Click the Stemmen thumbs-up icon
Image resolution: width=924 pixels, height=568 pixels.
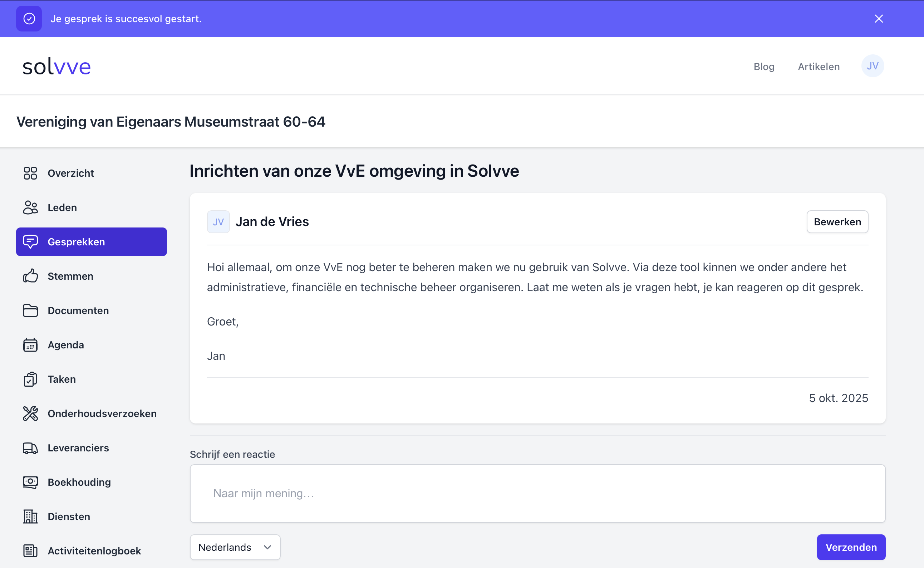click(x=30, y=276)
